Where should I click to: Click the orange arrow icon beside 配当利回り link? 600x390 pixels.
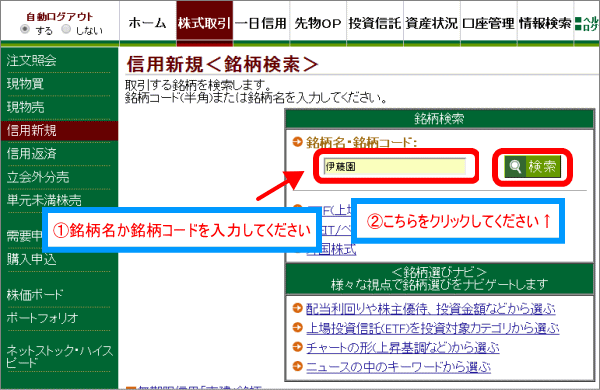pos(297,308)
